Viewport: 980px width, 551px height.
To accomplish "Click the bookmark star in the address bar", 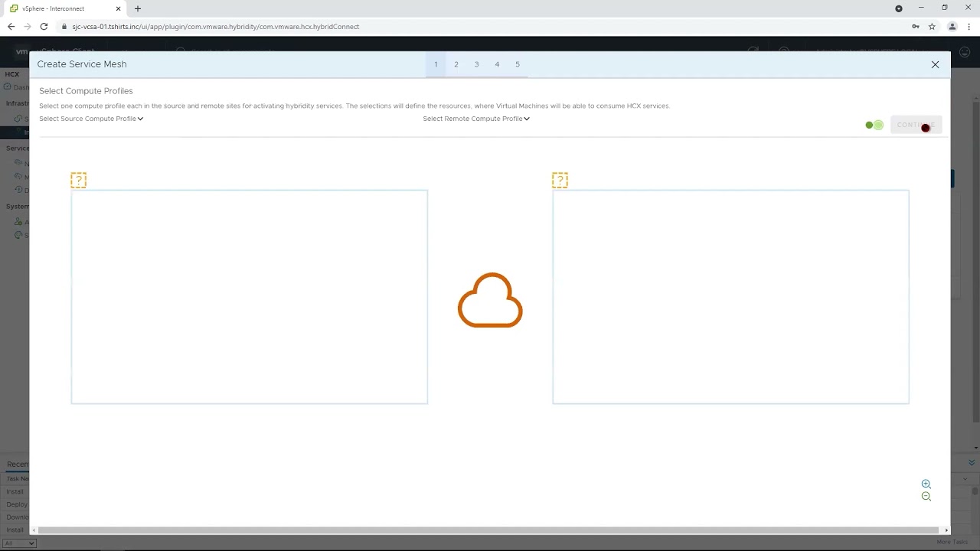I will point(933,26).
